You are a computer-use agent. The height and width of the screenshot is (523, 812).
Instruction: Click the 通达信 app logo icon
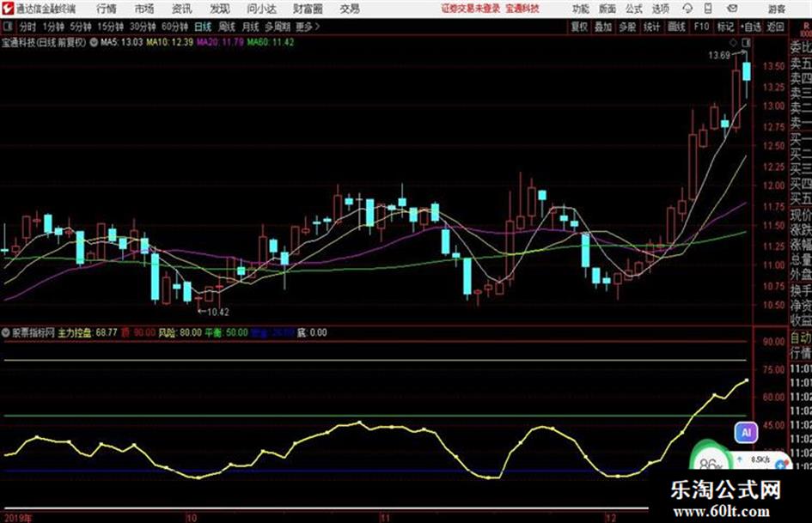[7, 9]
